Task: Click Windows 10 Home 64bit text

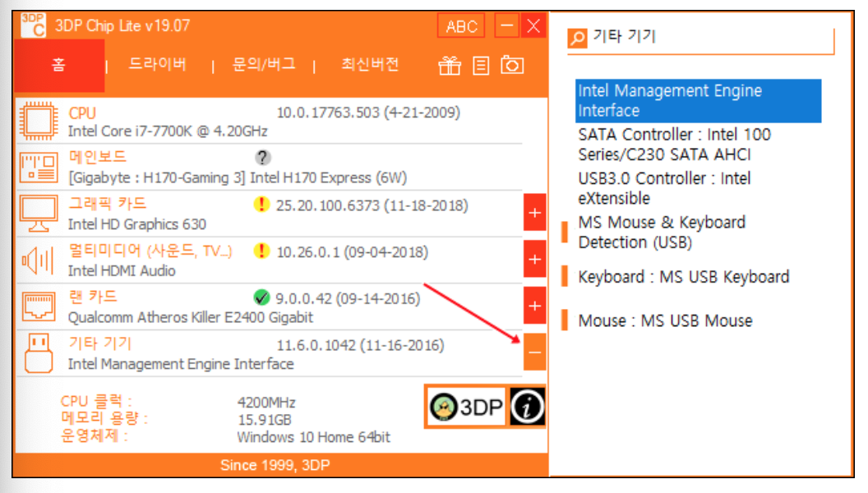Action: click(x=313, y=437)
